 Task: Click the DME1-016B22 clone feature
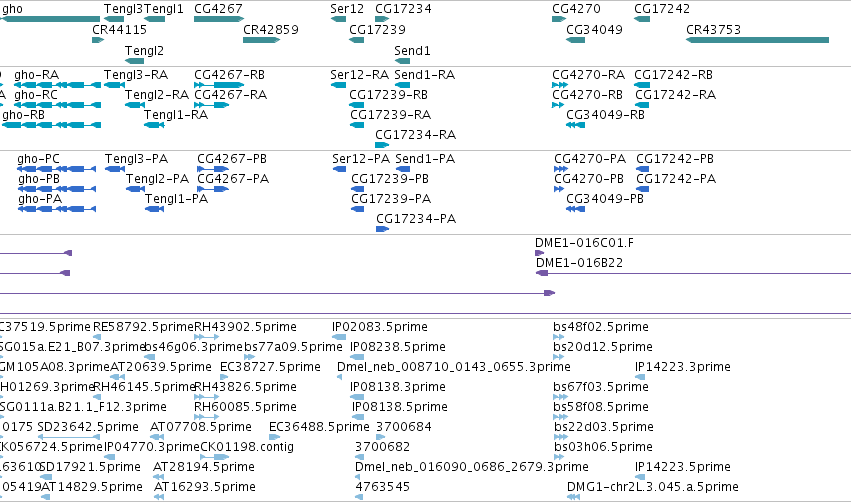coord(694,274)
